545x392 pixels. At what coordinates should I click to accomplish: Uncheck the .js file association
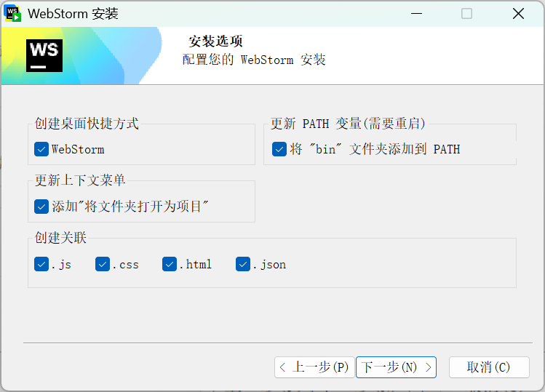[x=41, y=265]
